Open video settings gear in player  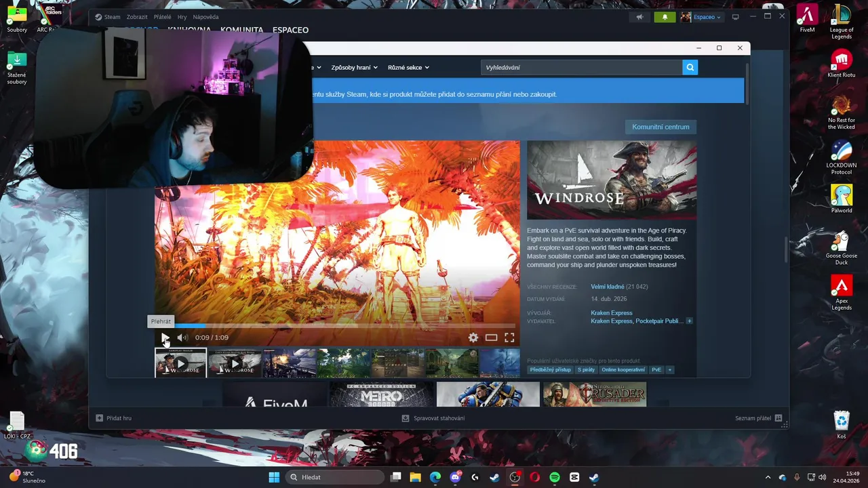click(x=473, y=338)
